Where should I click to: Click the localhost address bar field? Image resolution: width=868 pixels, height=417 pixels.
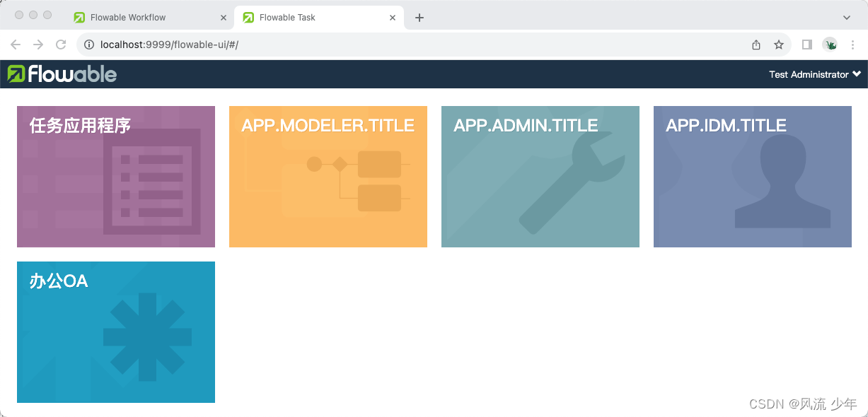click(283, 44)
